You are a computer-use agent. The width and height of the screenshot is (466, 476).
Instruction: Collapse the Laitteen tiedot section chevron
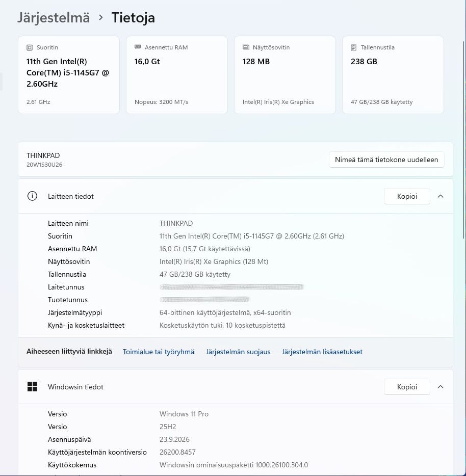pyautogui.click(x=441, y=196)
